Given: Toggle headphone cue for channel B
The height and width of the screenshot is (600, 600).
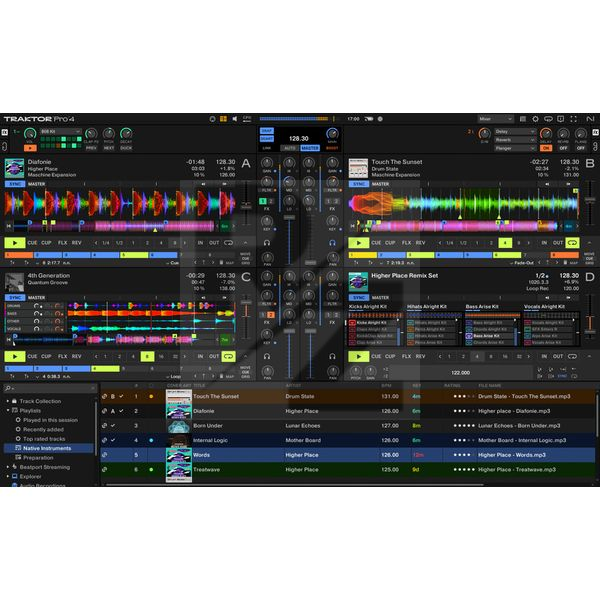Looking at the screenshot, I should coord(332,243).
